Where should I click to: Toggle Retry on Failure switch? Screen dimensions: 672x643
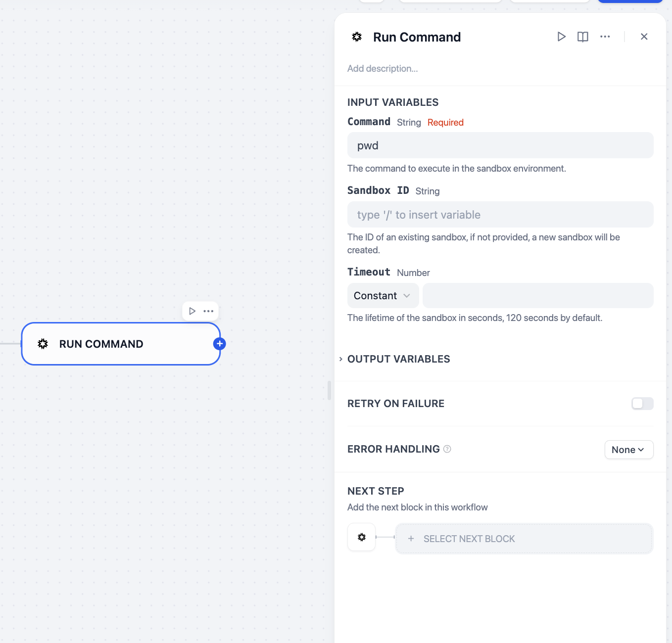click(642, 404)
